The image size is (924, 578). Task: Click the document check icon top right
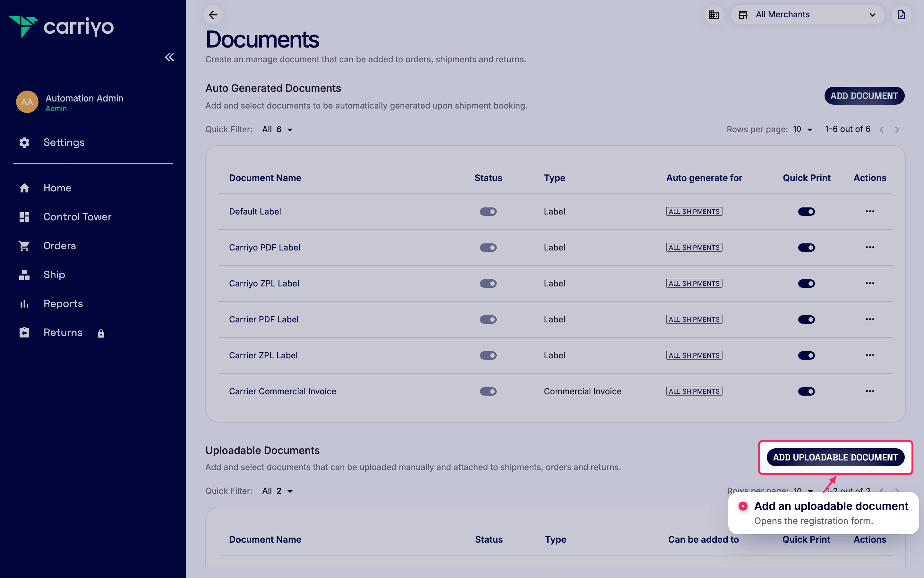[x=901, y=14]
